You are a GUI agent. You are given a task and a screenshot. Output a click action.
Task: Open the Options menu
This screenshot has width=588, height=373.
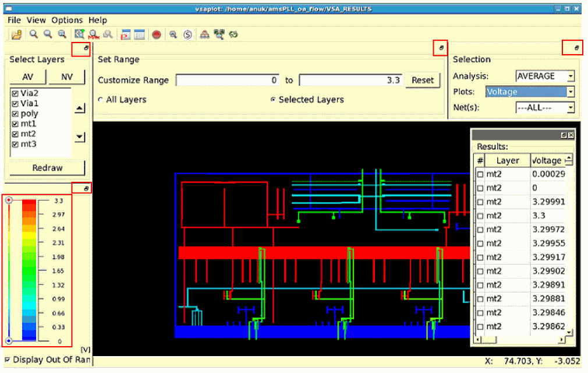(67, 20)
